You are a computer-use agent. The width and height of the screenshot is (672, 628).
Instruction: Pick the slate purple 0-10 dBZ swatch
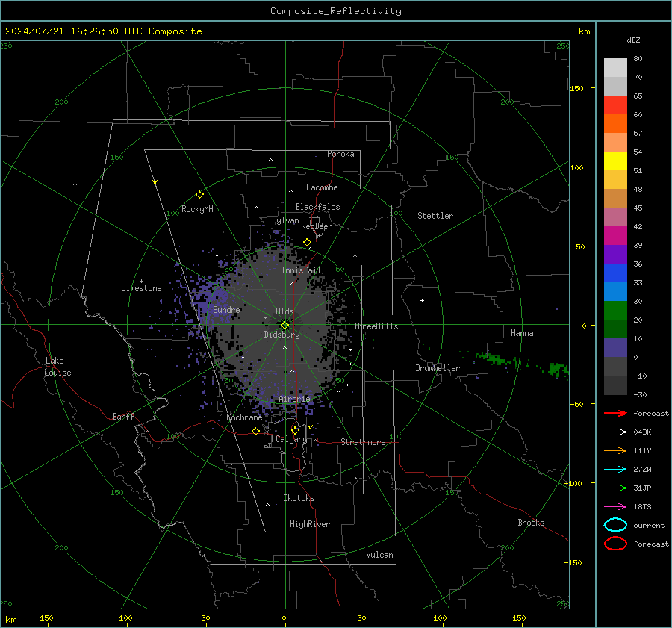click(615, 347)
